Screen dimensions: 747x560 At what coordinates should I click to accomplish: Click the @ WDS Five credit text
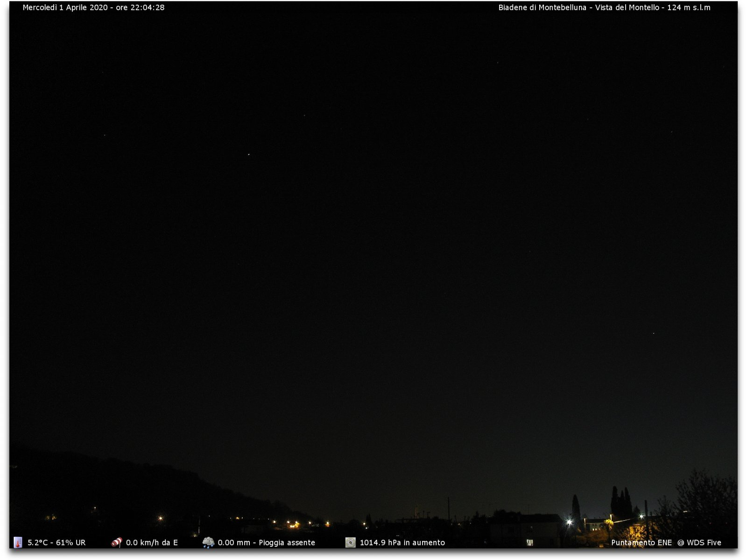click(699, 542)
